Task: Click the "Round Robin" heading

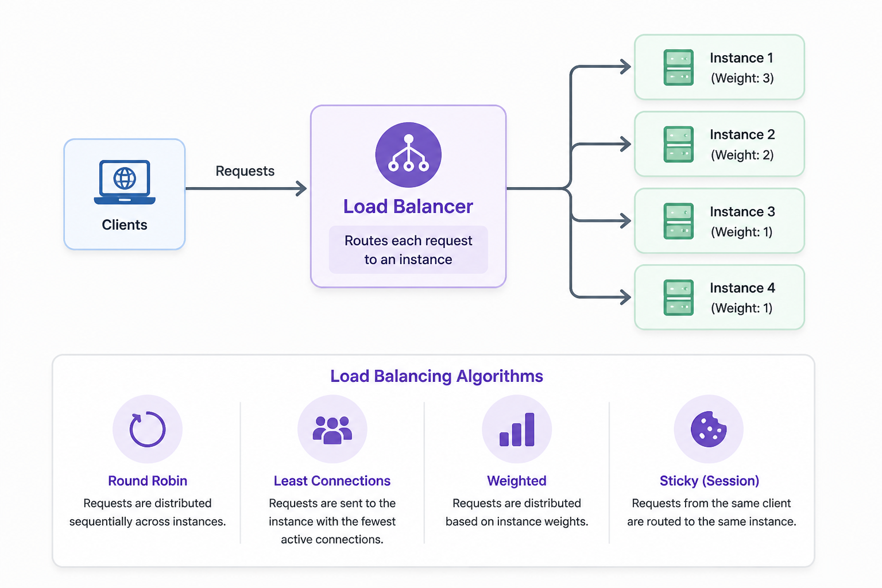Action: [148, 481]
